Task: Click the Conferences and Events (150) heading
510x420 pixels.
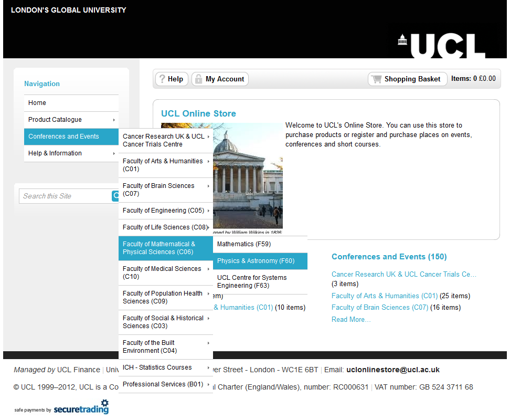Action: click(x=389, y=257)
